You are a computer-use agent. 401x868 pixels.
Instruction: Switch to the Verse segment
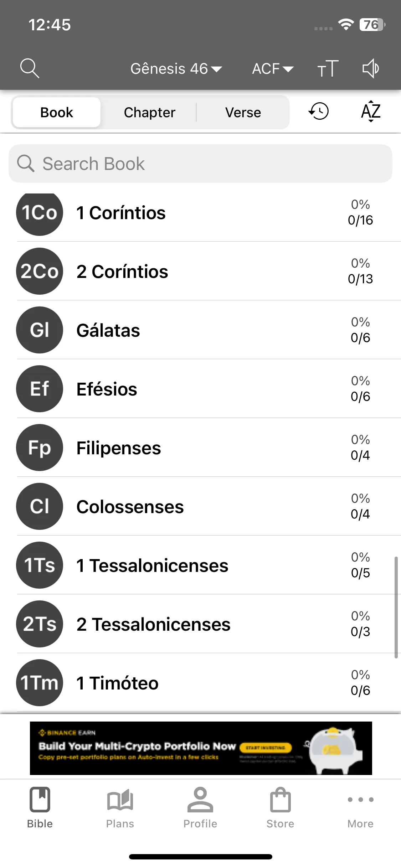coord(243,112)
